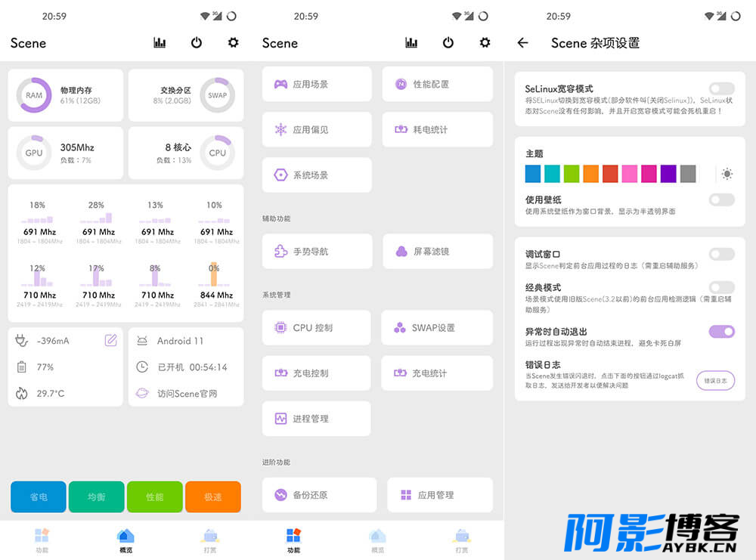
Task: Tap the GPU ring gauge
Action: pyautogui.click(x=34, y=153)
